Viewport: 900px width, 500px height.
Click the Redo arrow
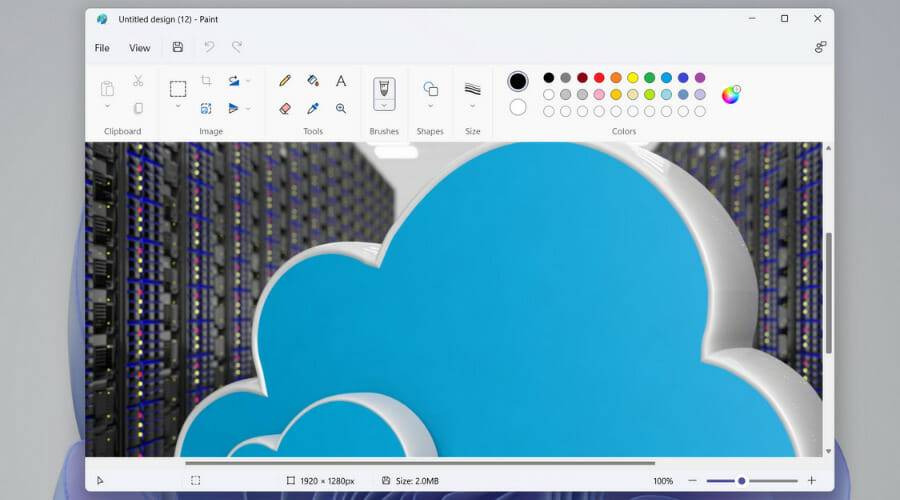pos(236,47)
